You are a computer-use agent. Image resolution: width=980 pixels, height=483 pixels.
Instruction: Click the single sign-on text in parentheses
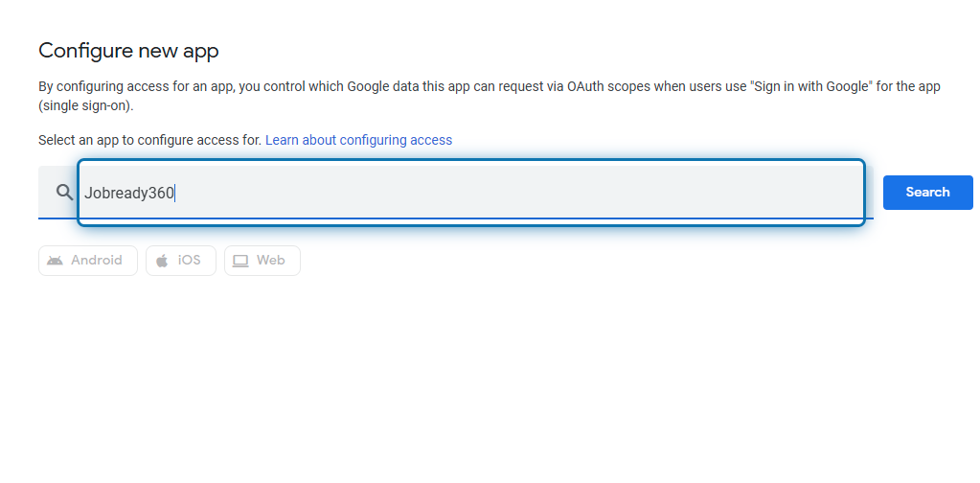(86, 105)
